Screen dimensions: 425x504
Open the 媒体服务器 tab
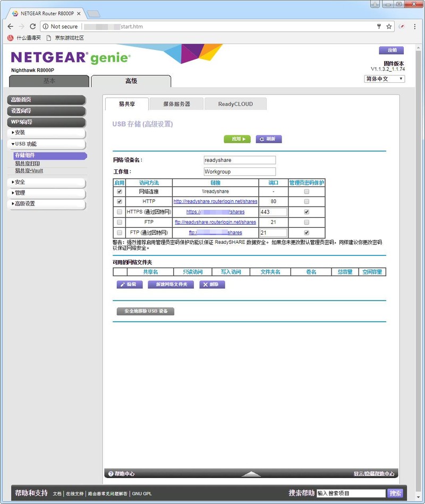pyautogui.click(x=176, y=104)
